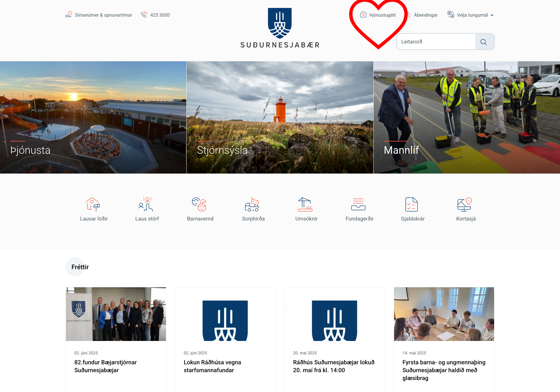Viewport: 560px width, 392px height.
Task: Open the Barnavernd faces icon
Action: tap(199, 204)
